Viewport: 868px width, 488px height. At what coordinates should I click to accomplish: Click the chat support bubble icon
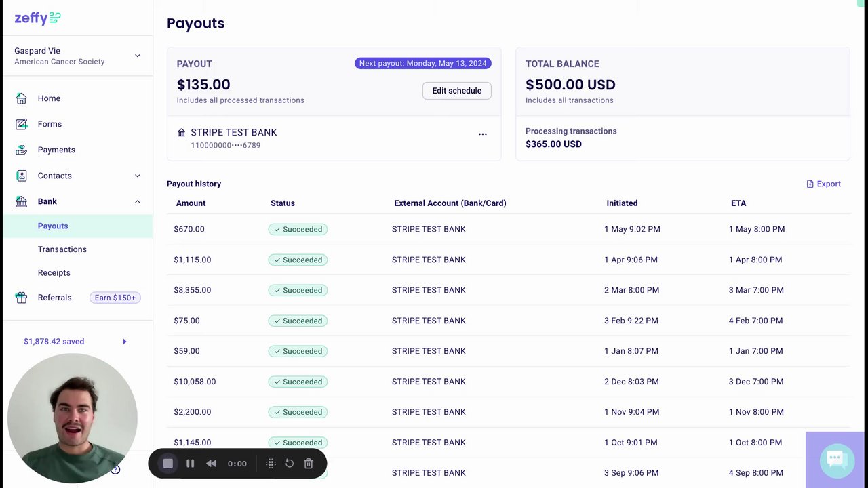(x=835, y=460)
